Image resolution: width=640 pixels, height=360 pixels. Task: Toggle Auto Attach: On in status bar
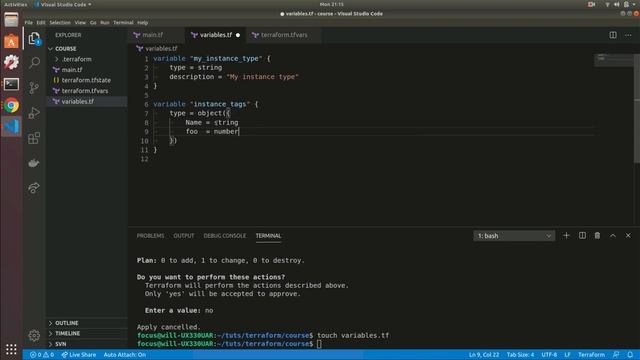tap(124, 355)
